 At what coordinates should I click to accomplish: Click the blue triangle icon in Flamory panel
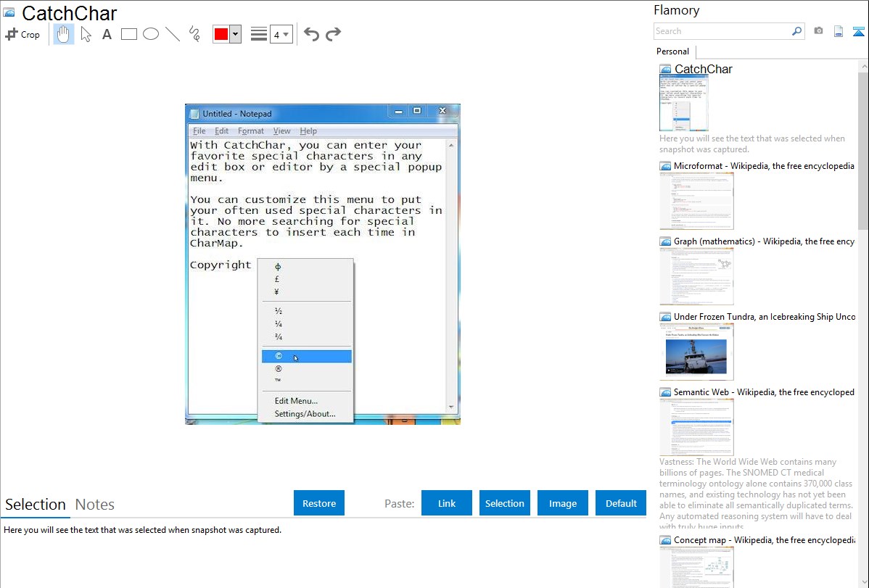point(858,31)
